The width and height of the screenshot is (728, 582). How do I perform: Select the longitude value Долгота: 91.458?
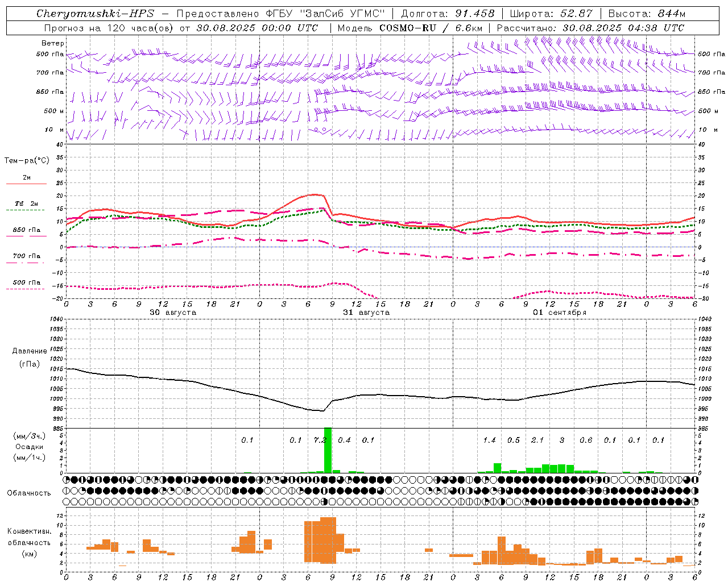448,14
